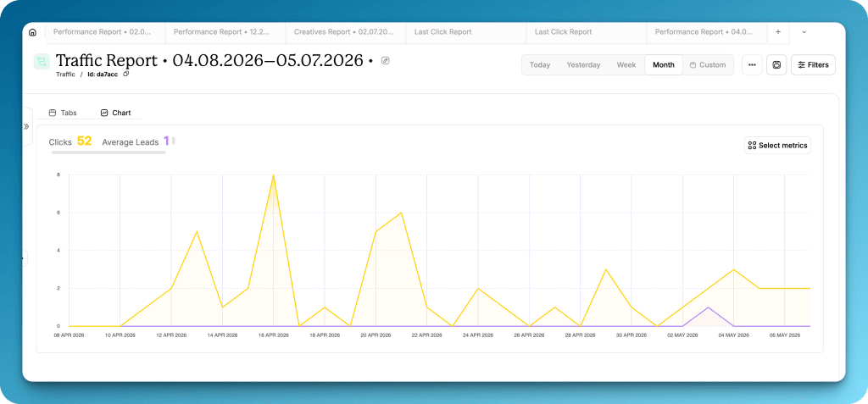The width and height of the screenshot is (868, 404).
Task: Open the Traffic breadcrumb link
Action: 65,75
